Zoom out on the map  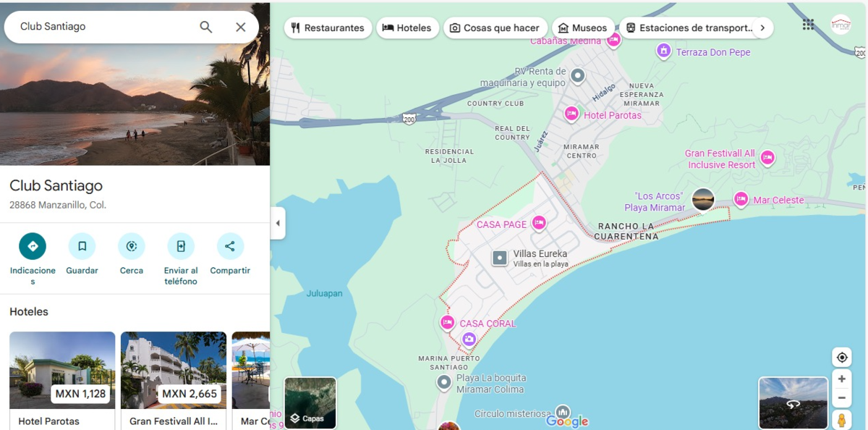point(841,397)
